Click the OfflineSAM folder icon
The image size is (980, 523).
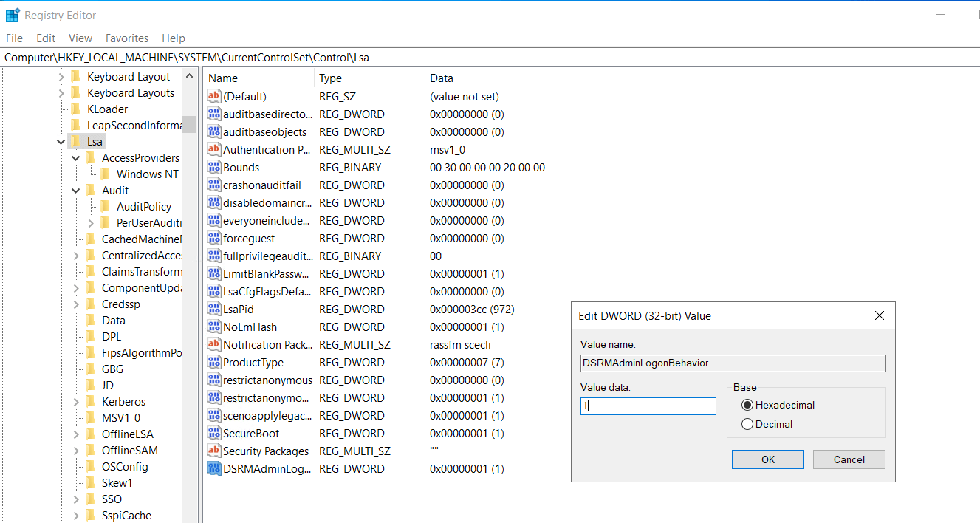pos(90,450)
